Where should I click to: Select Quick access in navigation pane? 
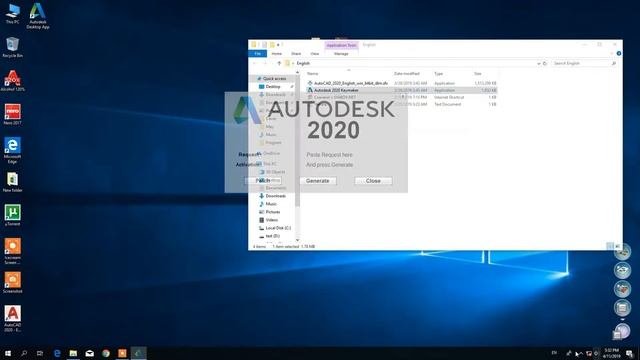[274, 78]
